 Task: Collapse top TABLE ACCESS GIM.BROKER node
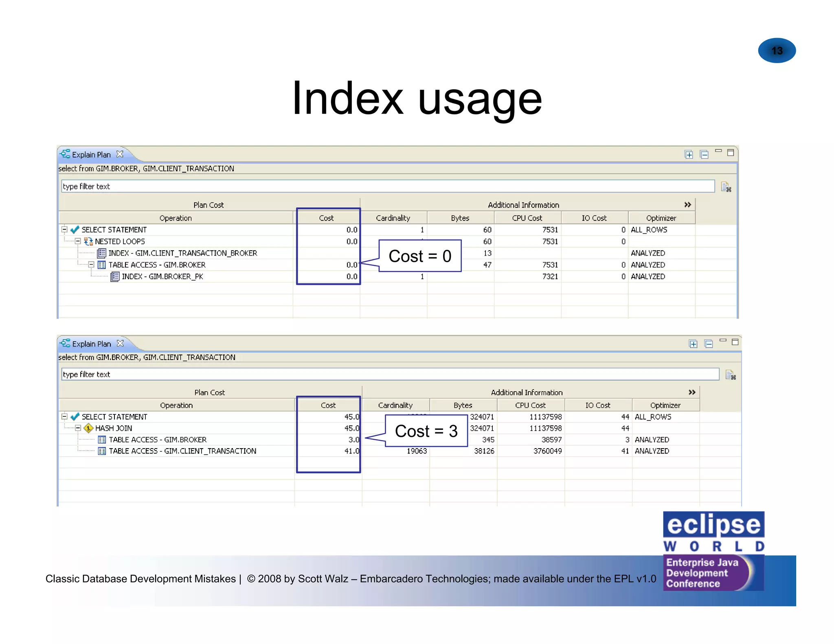click(91, 265)
